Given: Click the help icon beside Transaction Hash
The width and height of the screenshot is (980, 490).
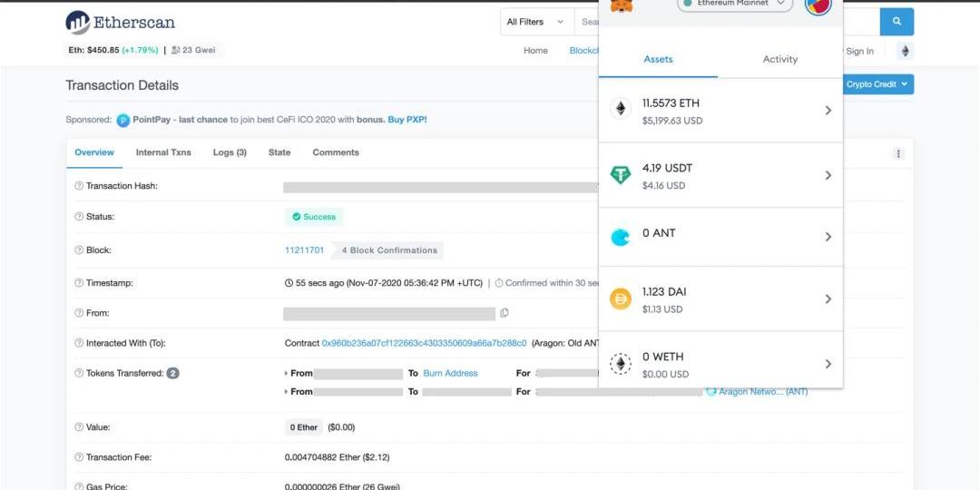Looking at the screenshot, I should click(x=79, y=186).
